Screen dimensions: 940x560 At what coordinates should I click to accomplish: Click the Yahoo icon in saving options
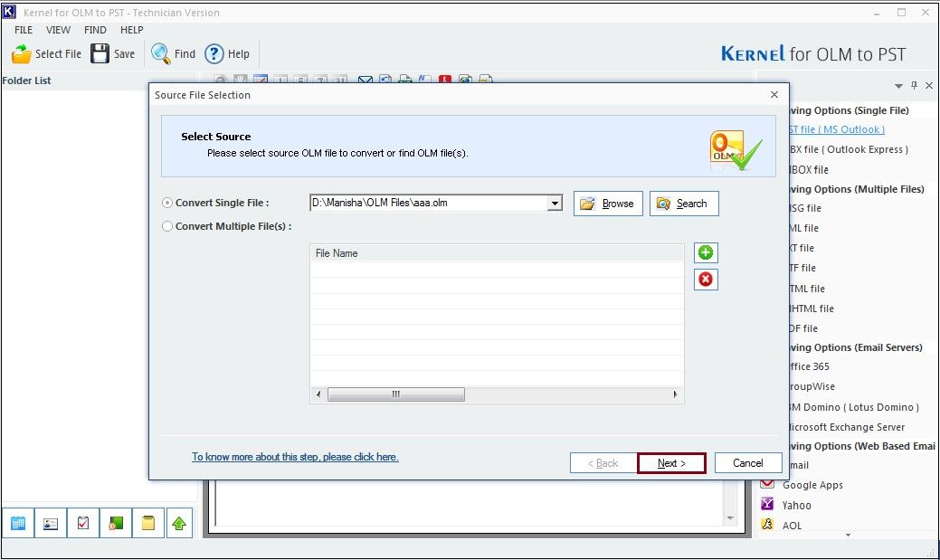[x=767, y=504]
